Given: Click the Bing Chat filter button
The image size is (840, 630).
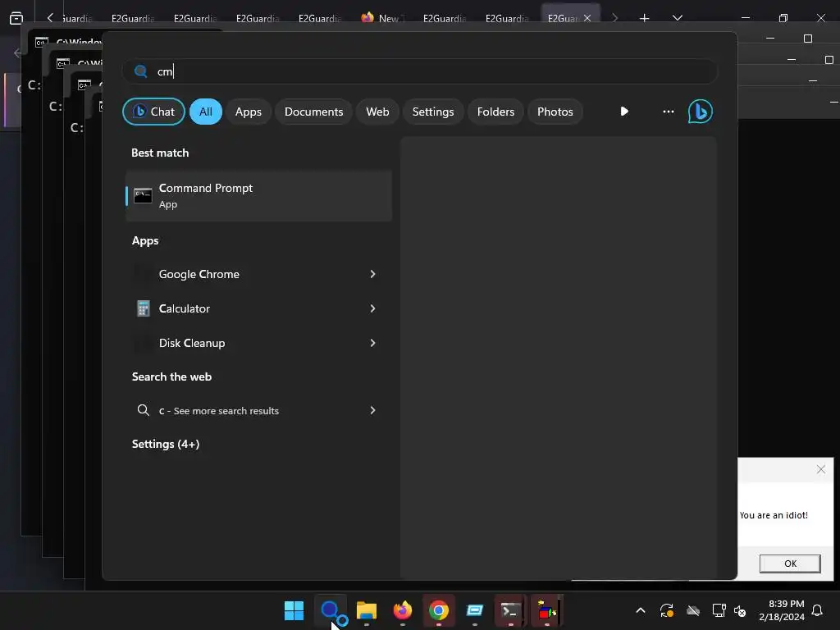Looking at the screenshot, I should [153, 112].
